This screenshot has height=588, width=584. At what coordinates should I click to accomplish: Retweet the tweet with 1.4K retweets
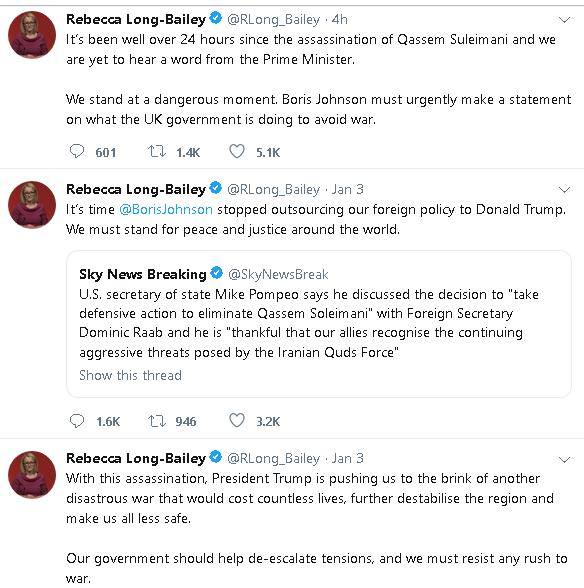coord(157,152)
